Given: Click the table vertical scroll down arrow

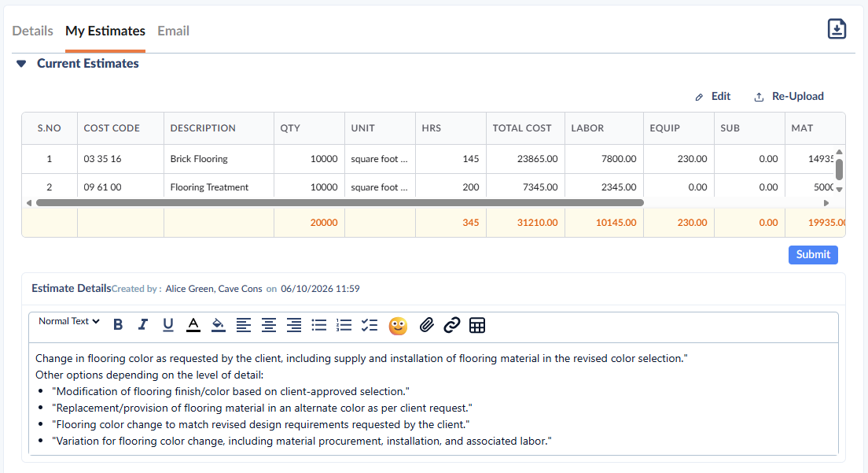Looking at the screenshot, I should (x=839, y=190).
